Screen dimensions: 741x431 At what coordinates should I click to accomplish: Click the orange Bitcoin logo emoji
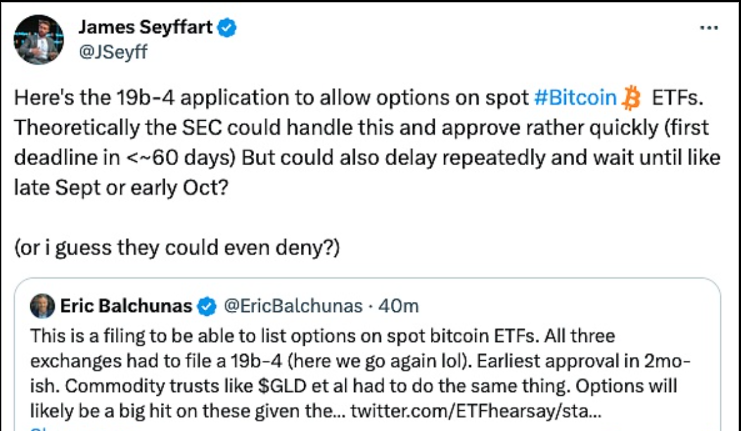click(x=630, y=97)
